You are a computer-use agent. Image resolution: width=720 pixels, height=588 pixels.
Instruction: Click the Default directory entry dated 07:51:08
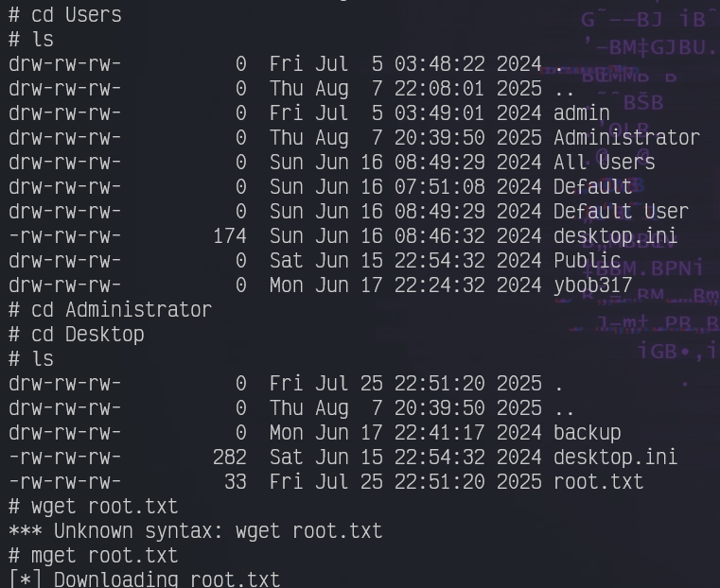coord(321,186)
